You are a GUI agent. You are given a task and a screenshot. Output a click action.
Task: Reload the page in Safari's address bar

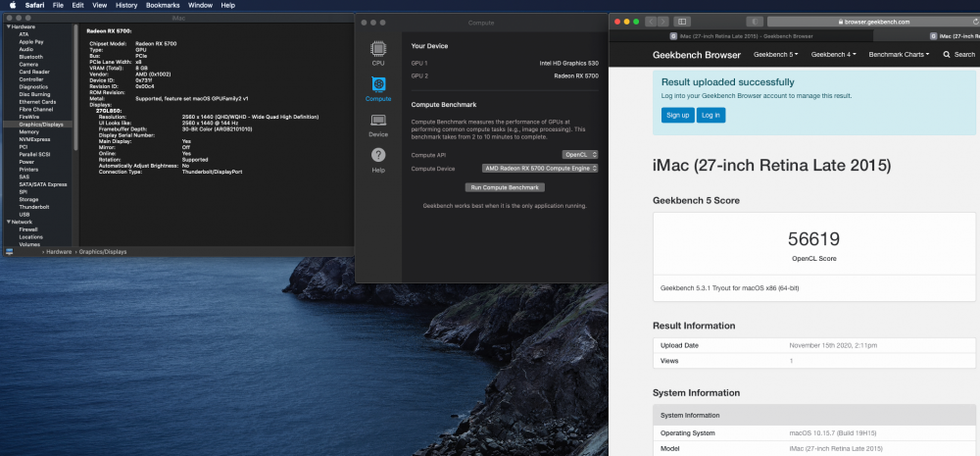(x=976, y=22)
